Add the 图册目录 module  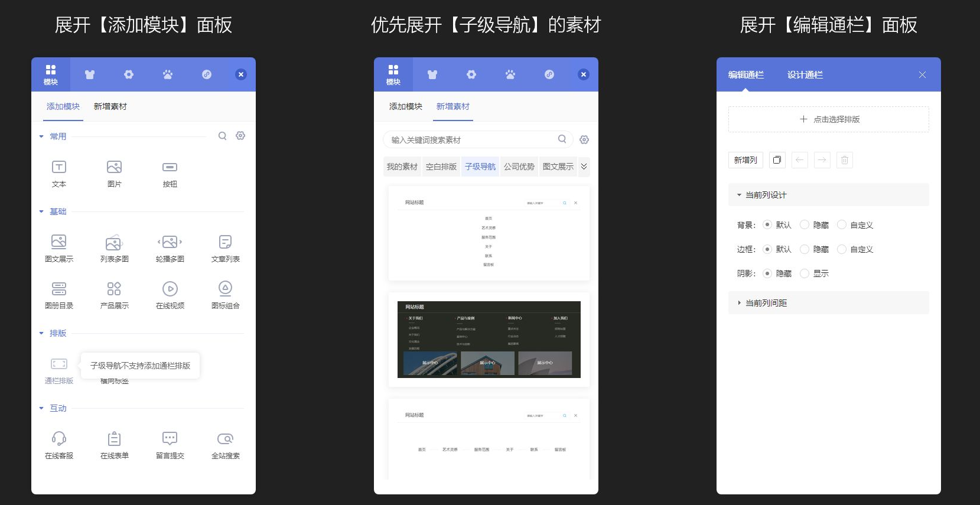tap(59, 295)
